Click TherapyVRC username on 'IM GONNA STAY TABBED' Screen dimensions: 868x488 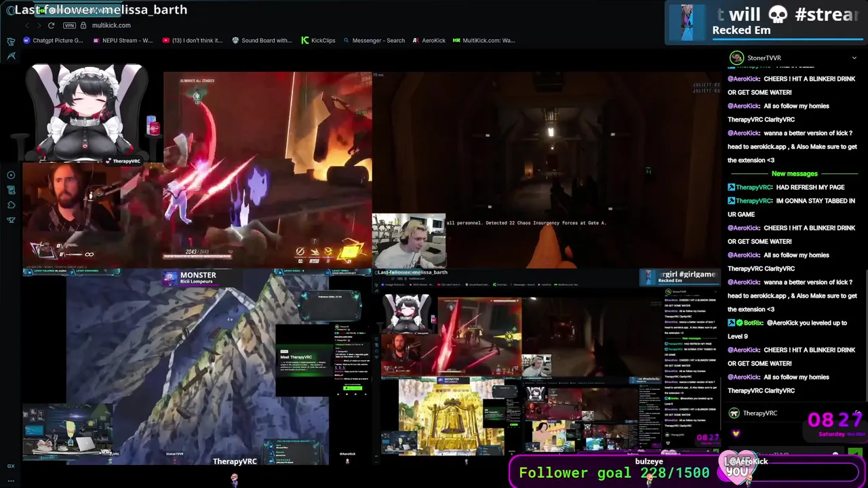754,201
